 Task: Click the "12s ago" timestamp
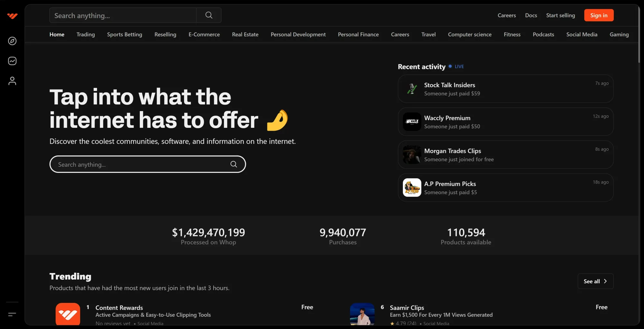click(x=601, y=116)
